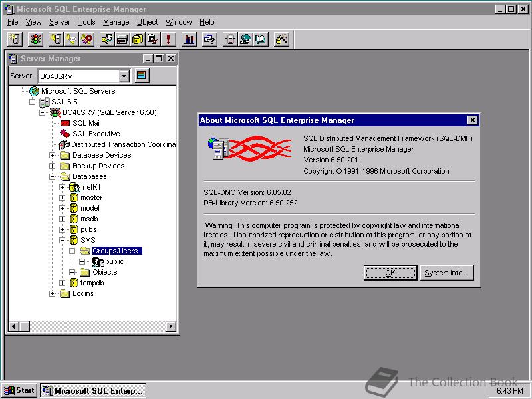Open Current Activity bar chart toolbar icon
The image size is (532, 399).
[x=189, y=39]
